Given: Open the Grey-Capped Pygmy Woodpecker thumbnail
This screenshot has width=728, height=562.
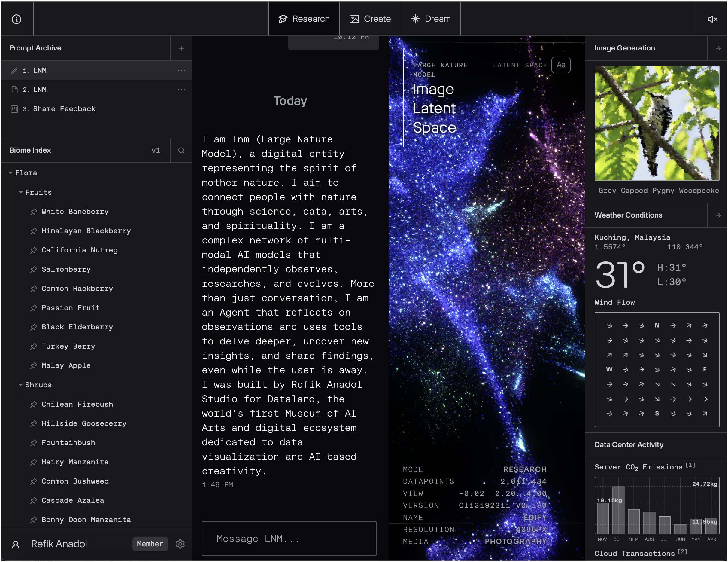Looking at the screenshot, I should pos(657,123).
